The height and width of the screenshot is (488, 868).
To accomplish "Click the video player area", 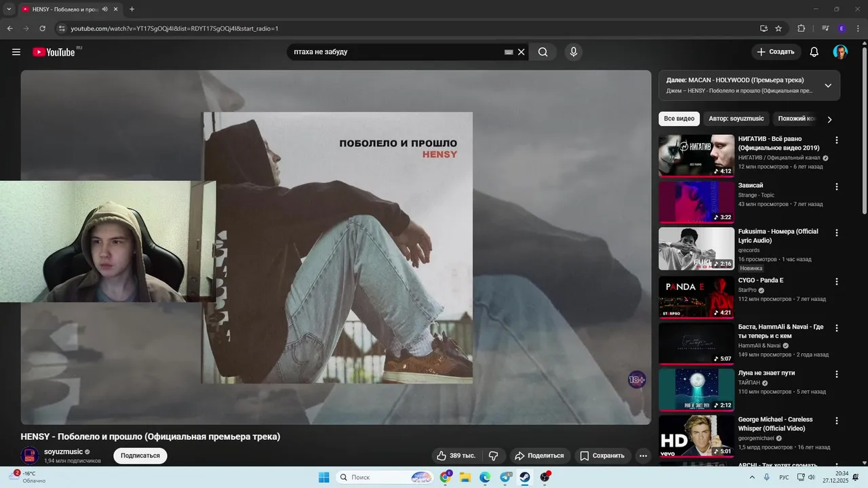I will pyautogui.click(x=336, y=247).
